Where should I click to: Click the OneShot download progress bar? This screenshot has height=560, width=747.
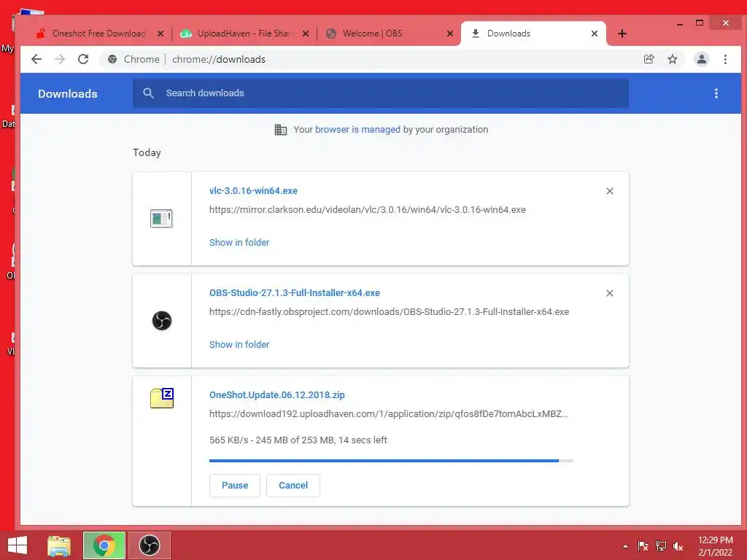pyautogui.click(x=391, y=461)
